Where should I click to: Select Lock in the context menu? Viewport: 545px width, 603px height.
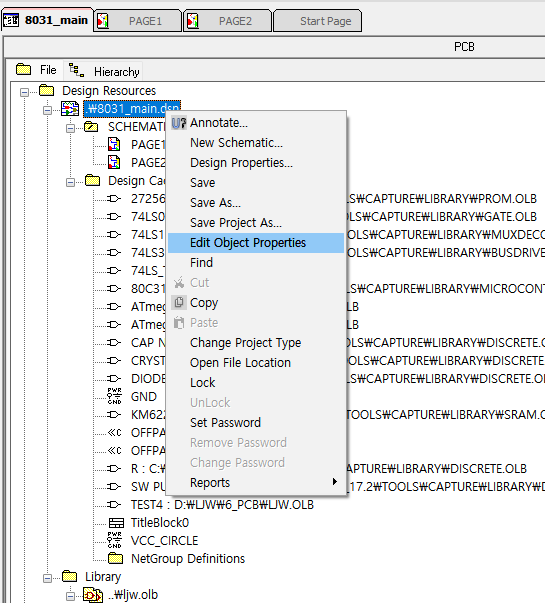(256, 383)
